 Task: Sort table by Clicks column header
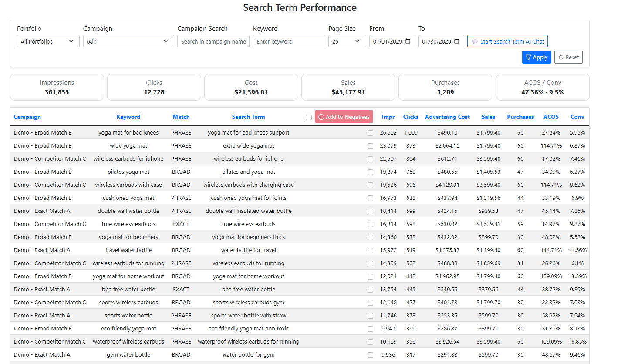click(411, 117)
